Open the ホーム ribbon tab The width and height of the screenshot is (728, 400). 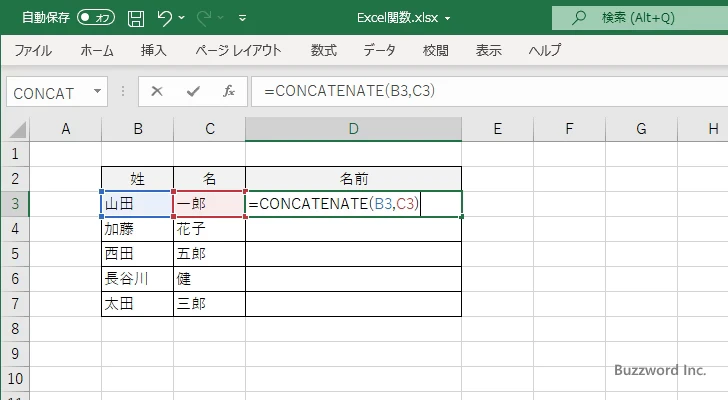[x=97, y=50]
